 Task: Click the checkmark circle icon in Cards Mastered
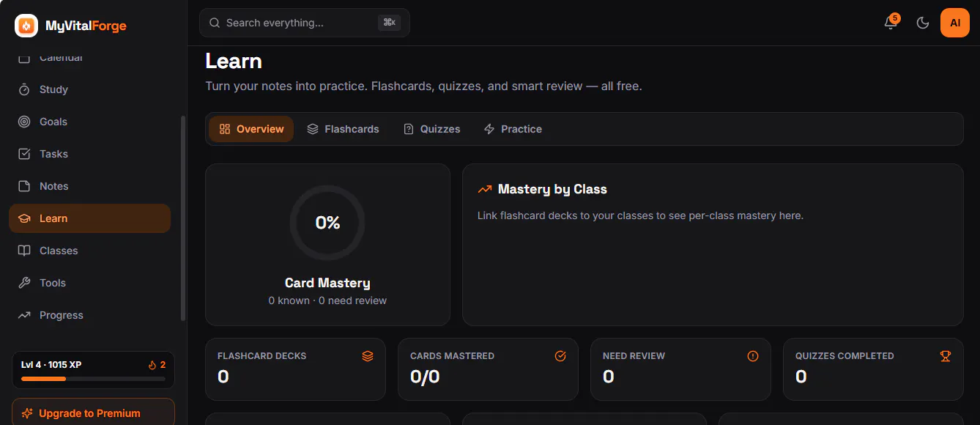(x=560, y=356)
